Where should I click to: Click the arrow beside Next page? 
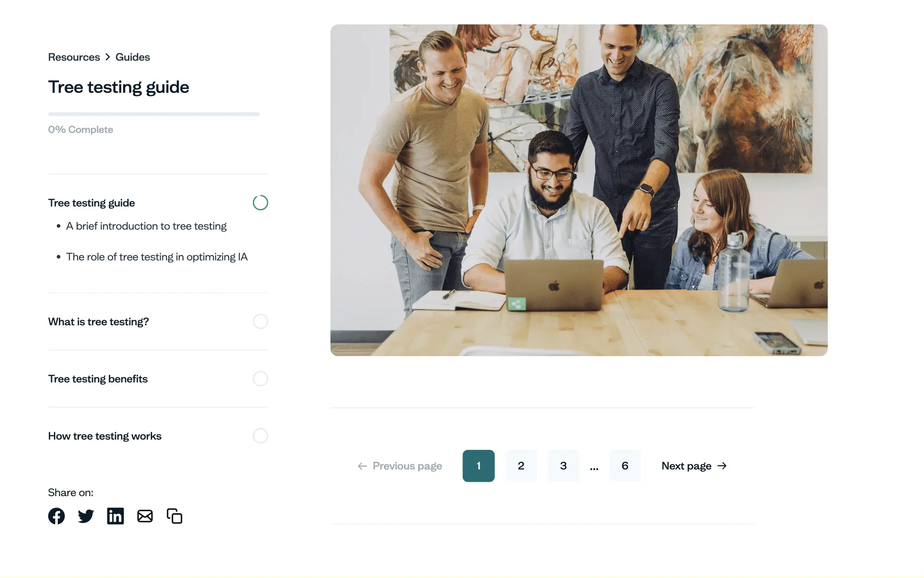pos(722,466)
